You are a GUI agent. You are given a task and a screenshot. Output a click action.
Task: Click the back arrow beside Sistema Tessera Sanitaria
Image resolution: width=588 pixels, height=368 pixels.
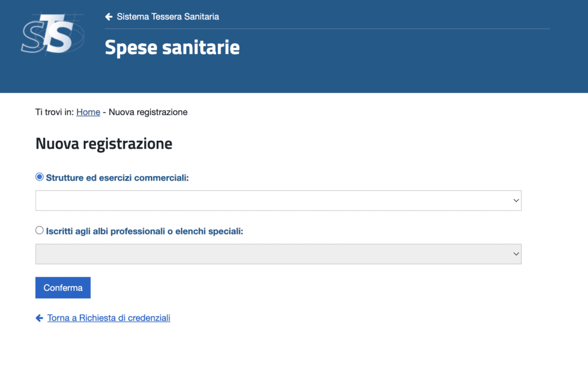pyautogui.click(x=109, y=17)
